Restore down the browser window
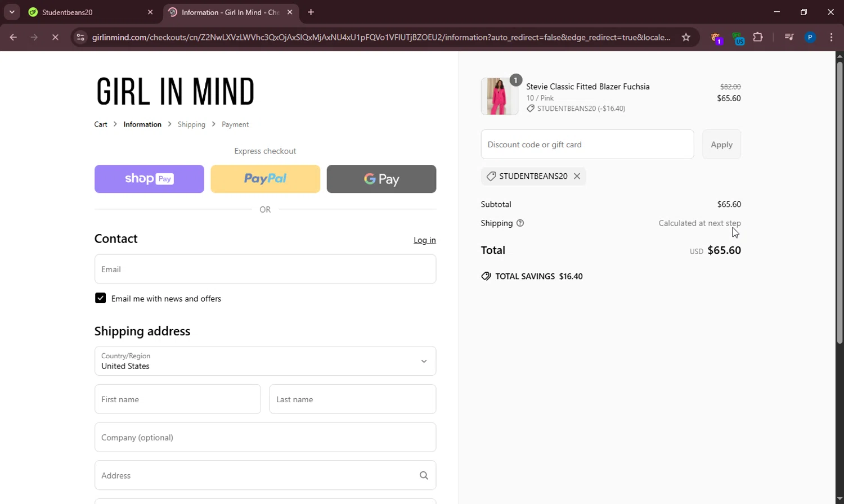Viewport: 844px width, 504px height. click(803, 12)
